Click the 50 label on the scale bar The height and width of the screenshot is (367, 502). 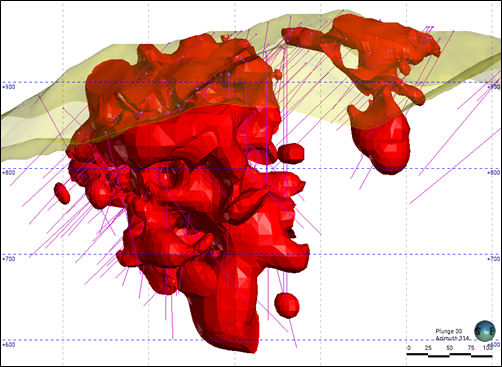[449, 348]
